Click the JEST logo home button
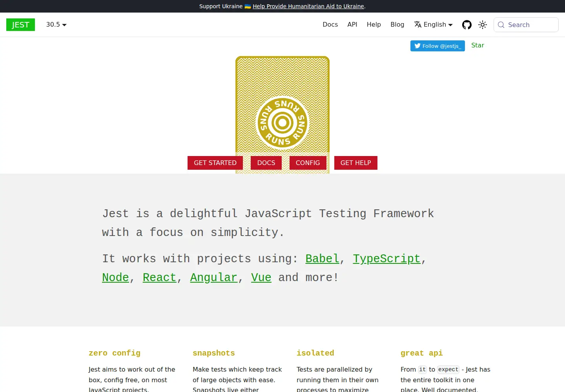The height and width of the screenshot is (392, 565). coord(20,25)
